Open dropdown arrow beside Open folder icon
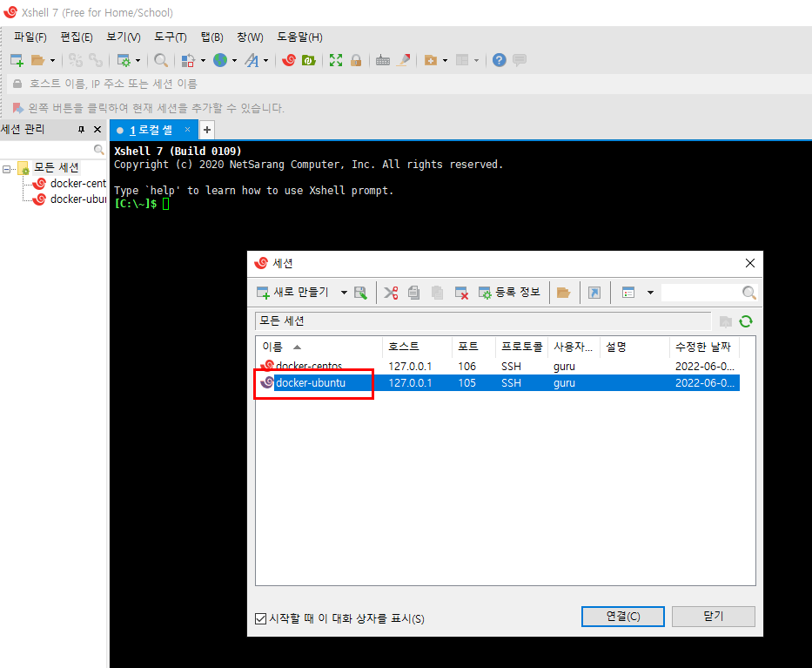Image resolution: width=812 pixels, height=668 pixels. coord(52,61)
